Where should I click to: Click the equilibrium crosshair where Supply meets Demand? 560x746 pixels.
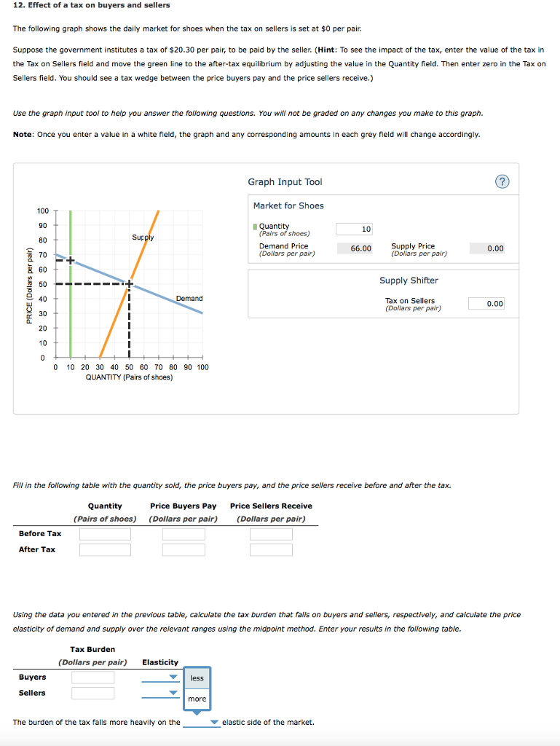130,283
